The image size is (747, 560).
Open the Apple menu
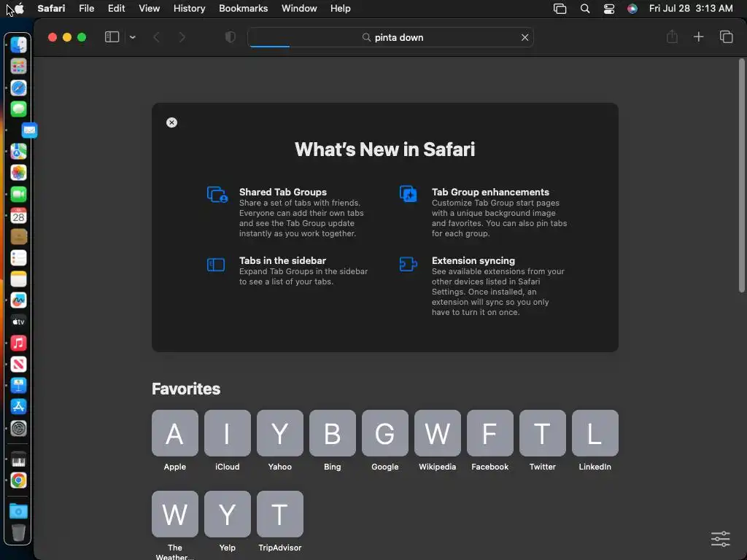pos(19,9)
